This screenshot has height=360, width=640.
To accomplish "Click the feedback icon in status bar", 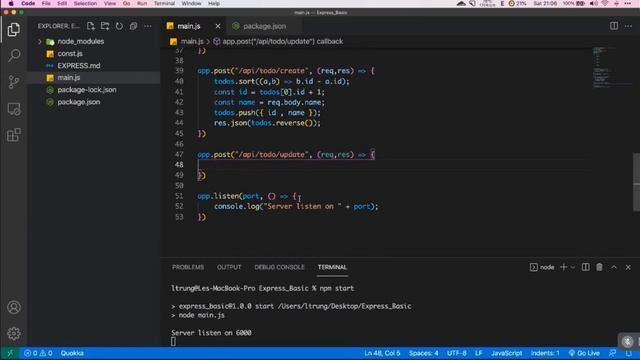I will coord(613,353).
